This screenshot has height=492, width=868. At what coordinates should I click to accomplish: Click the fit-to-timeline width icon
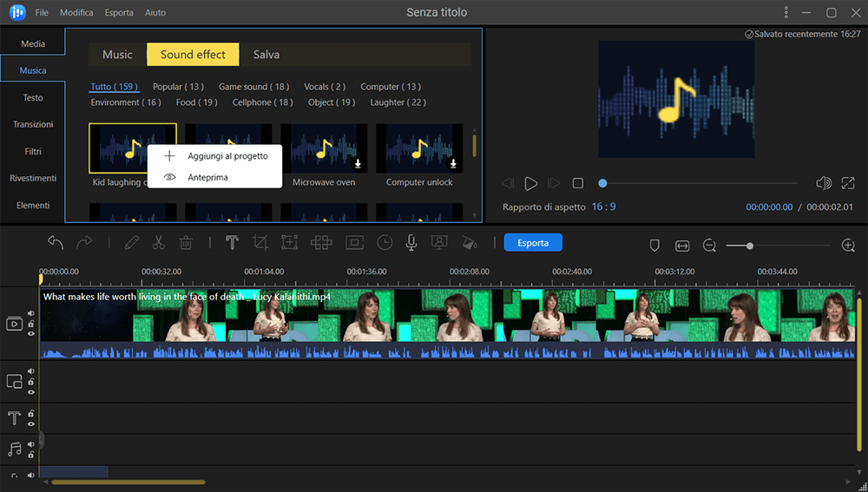click(x=681, y=246)
